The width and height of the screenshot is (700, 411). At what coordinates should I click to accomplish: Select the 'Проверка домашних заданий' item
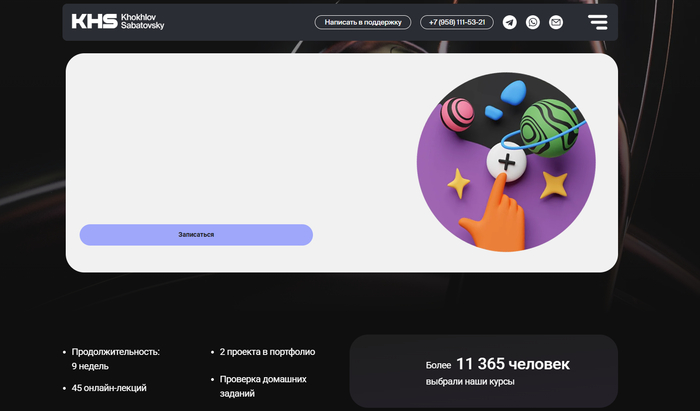(x=263, y=386)
